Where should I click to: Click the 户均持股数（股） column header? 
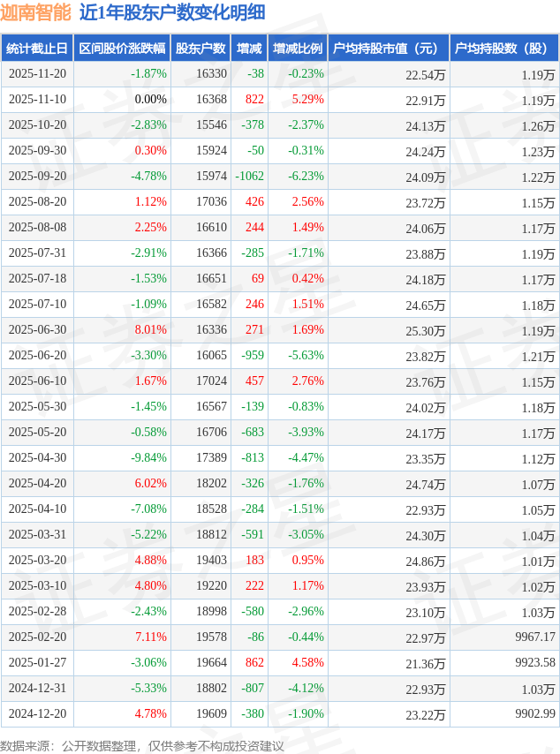tap(503, 49)
